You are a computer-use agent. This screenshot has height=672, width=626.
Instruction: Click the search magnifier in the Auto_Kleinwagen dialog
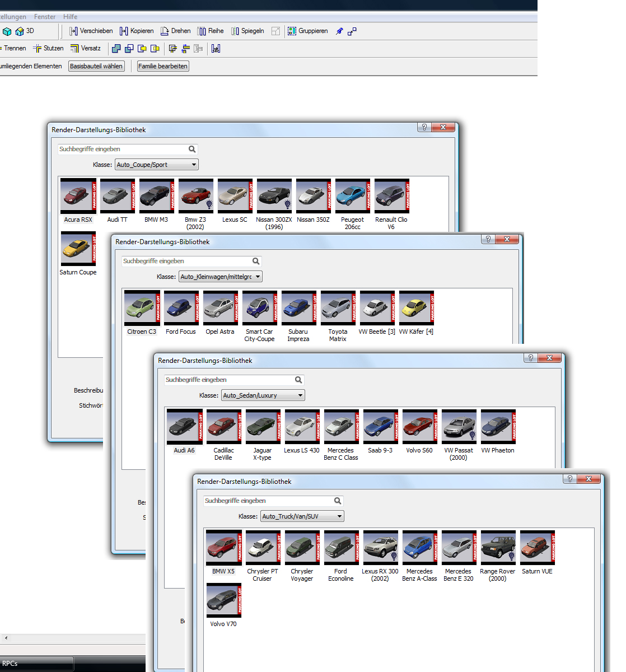[256, 261]
